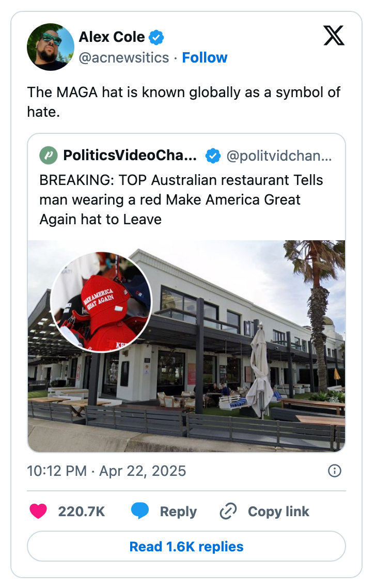376x588 pixels.
Task: Like the post using the heart icon
Action: [39, 511]
